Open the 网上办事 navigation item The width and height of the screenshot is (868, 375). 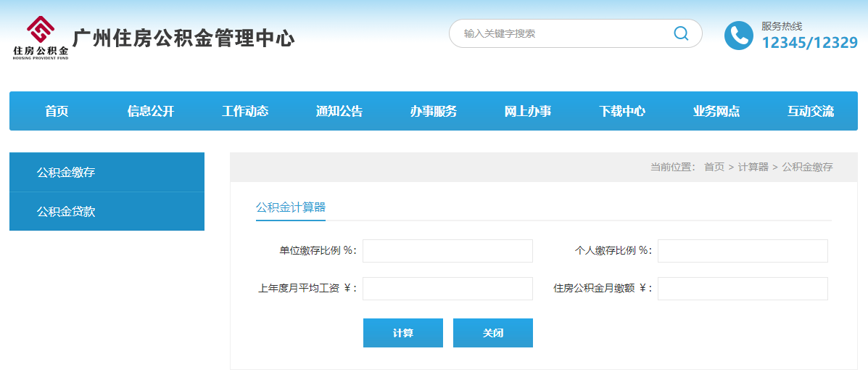pyautogui.click(x=528, y=111)
